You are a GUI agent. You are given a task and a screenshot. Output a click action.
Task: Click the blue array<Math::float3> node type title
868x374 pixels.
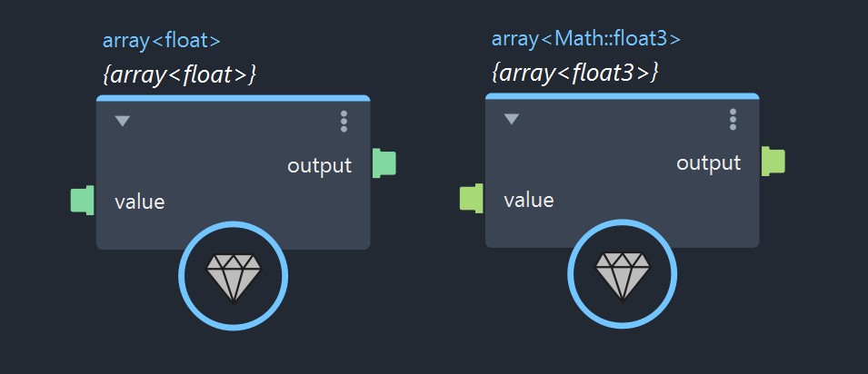point(586,38)
